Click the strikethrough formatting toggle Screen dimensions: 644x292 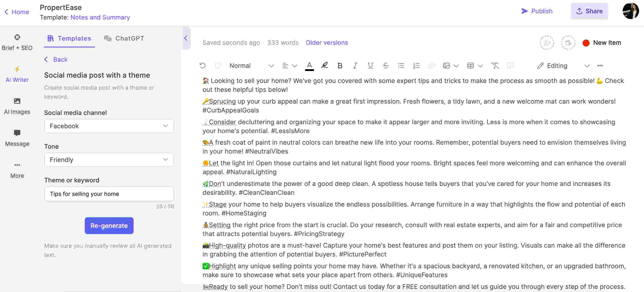(x=385, y=65)
